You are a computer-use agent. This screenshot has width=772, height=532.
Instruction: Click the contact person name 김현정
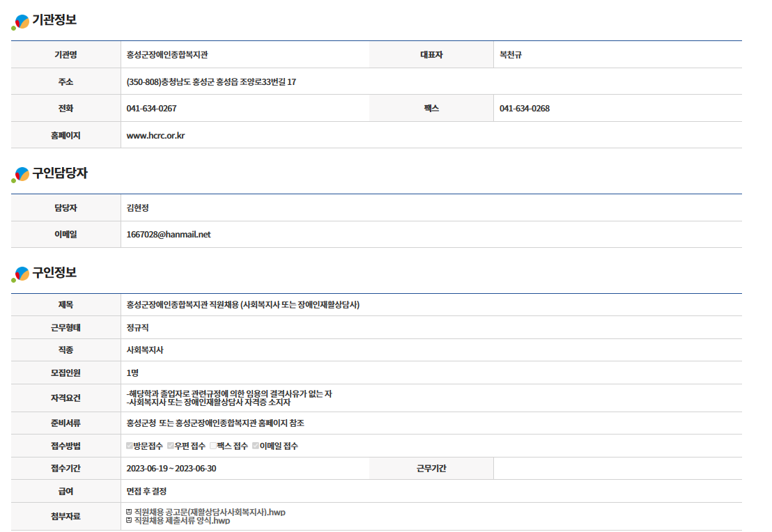click(x=138, y=208)
